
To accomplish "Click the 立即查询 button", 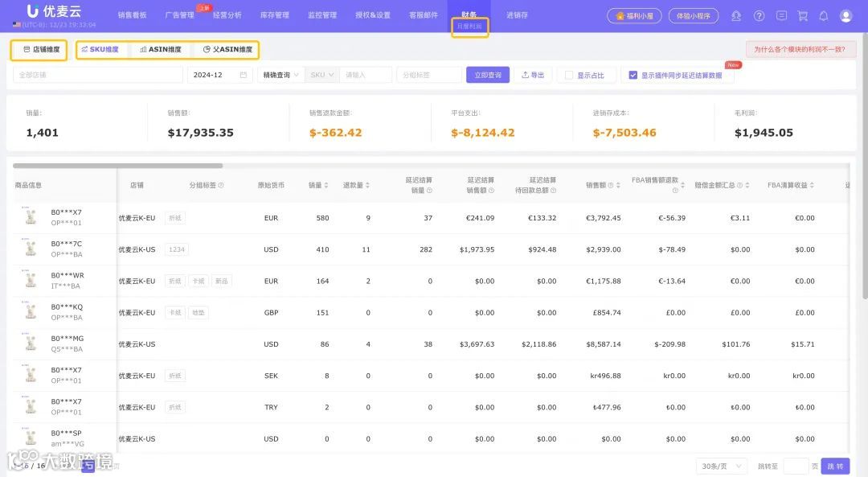I will (488, 75).
